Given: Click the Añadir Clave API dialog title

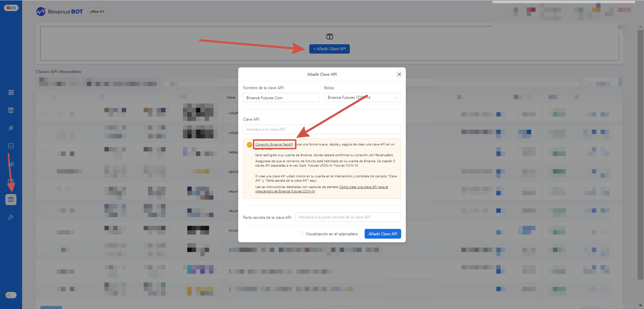Looking at the screenshot, I should (322, 74).
